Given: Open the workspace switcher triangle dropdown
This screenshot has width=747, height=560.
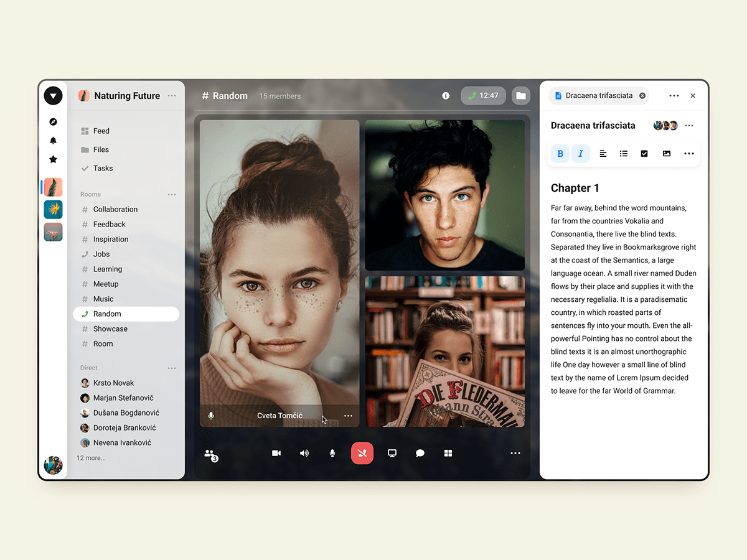Looking at the screenshot, I should coord(53,96).
